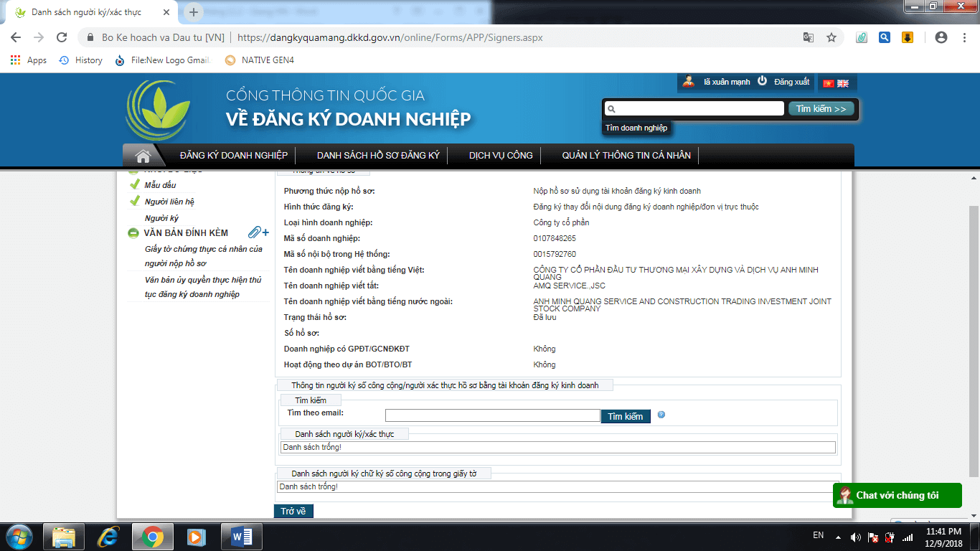Click the help icon beside email search

(x=661, y=415)
